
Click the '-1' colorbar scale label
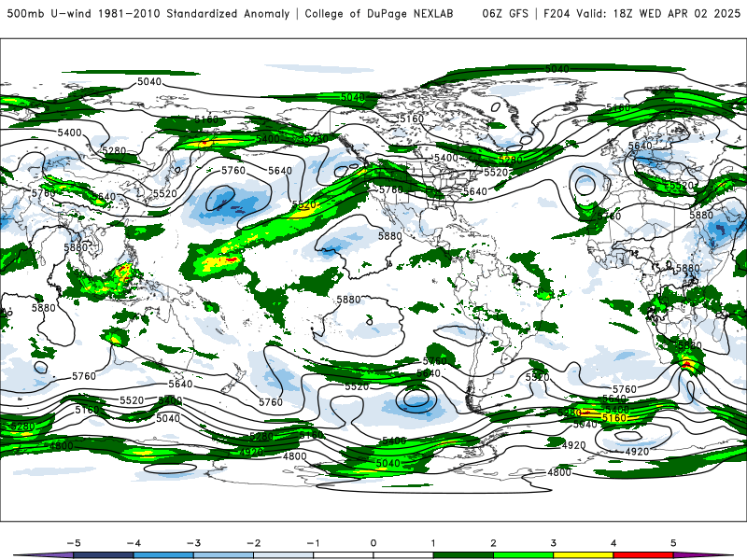click(313, 543)
